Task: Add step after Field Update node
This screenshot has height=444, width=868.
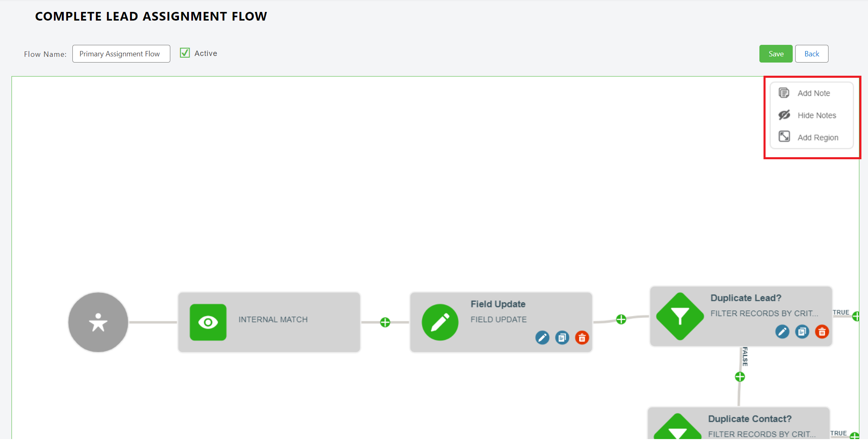Action: [x=621, y=319]
